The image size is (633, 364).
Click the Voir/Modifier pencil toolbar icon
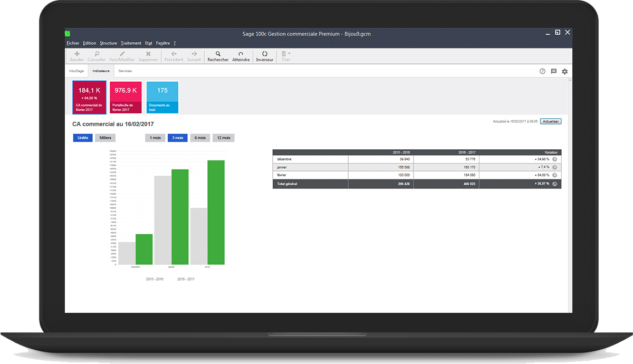[122, 54]
